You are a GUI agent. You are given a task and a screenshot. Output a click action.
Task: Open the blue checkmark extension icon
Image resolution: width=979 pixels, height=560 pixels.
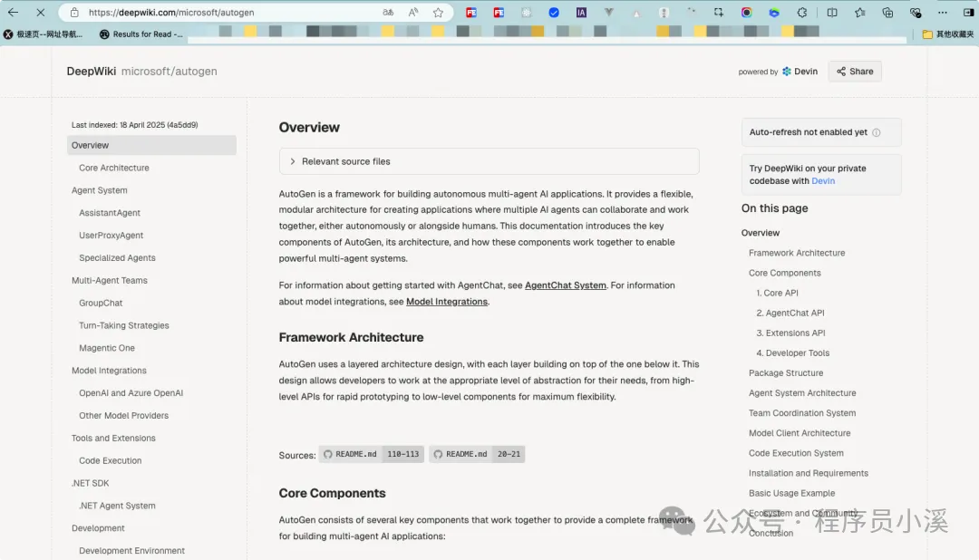pyautogui.click(x=554, y=13)
